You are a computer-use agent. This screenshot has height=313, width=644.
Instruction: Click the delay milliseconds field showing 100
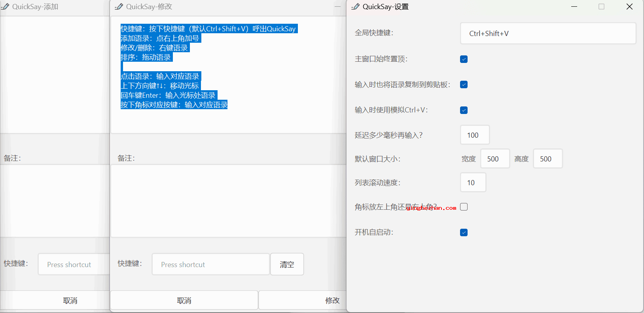pyautogui.click(x=475, y=135)
